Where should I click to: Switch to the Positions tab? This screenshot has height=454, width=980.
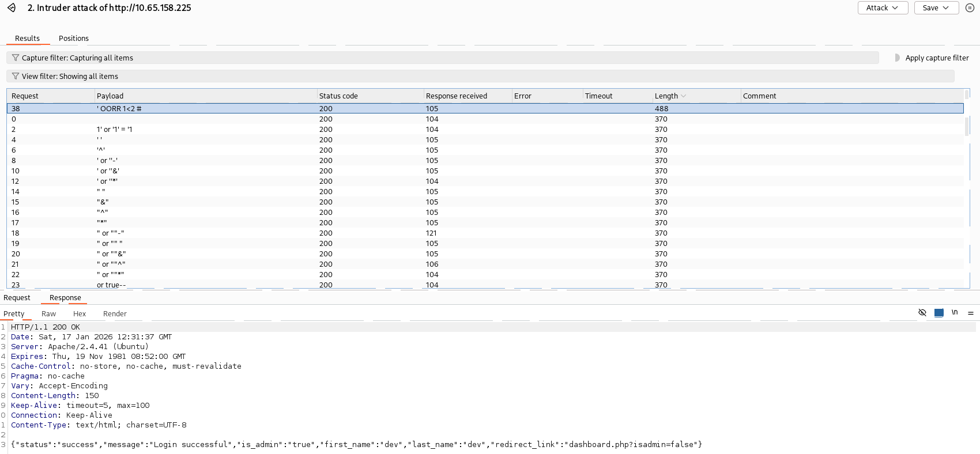pos(74,38)
